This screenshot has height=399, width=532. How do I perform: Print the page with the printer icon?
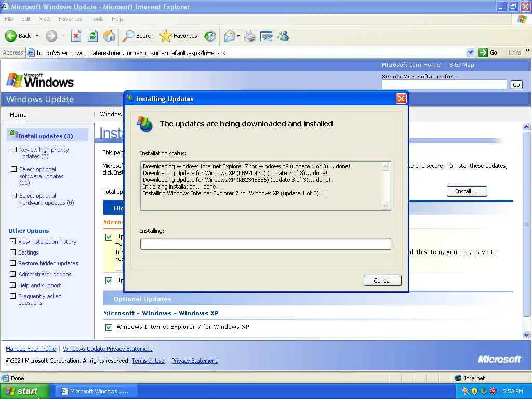click(x=250, y=36)
